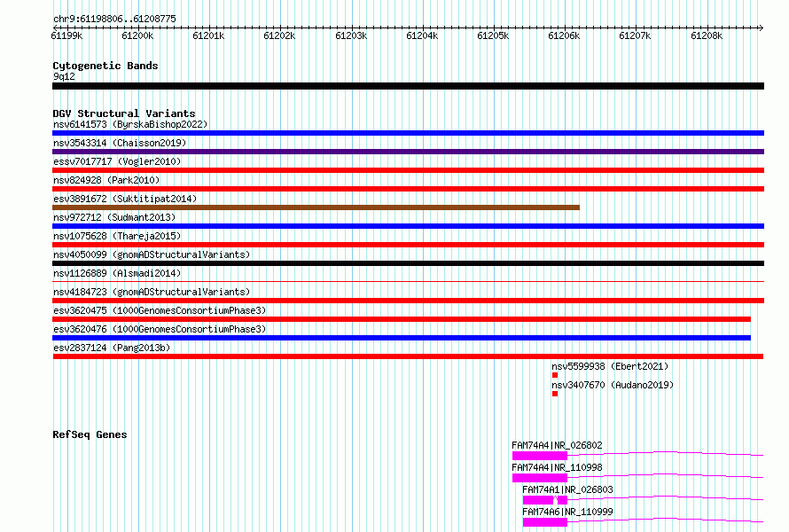Viewport: 789px width, 532px height.
Task: Click the red bar of nsv824928
Action: (x=408, y=189)
